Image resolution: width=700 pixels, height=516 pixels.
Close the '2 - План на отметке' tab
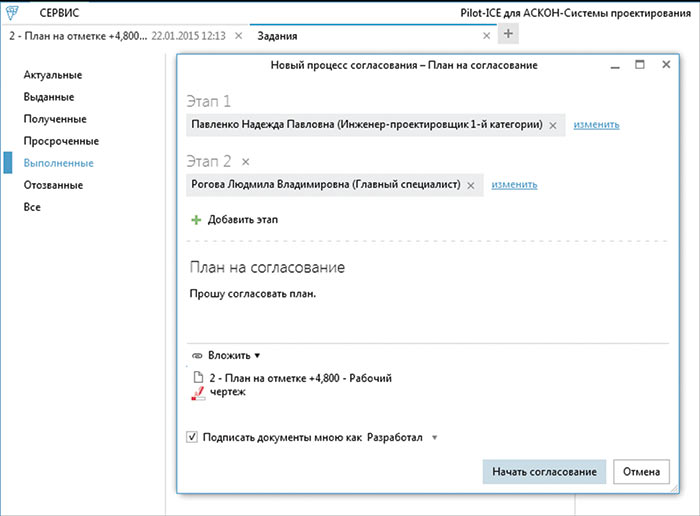pyautogui.click(x=239, y=36)
